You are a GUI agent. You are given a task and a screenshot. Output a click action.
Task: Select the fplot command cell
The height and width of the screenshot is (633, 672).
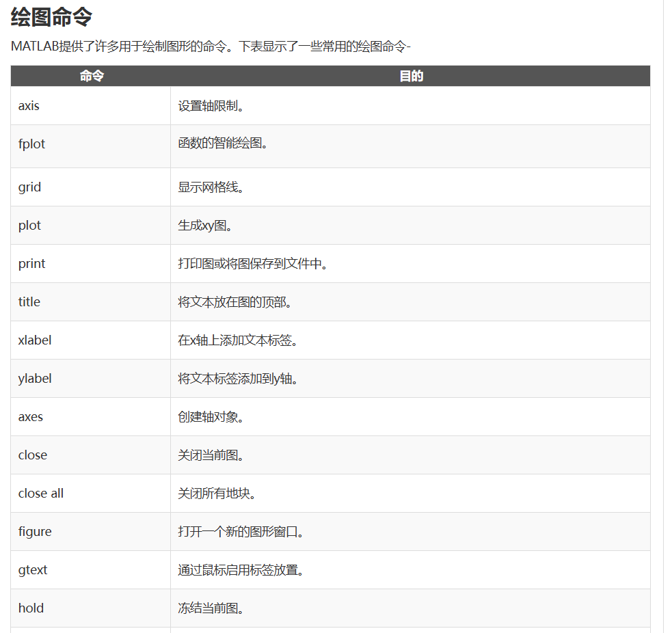pyautogui.click(x=91, y=146)
